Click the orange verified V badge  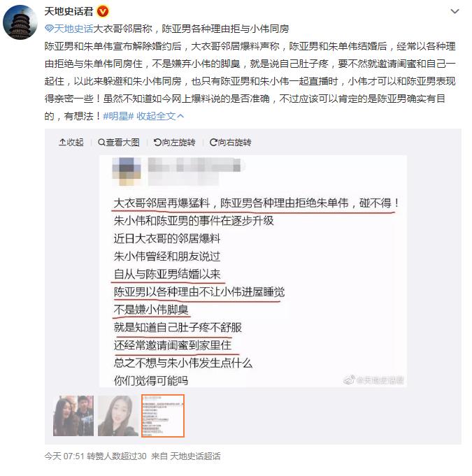click(x=103, y=12)
